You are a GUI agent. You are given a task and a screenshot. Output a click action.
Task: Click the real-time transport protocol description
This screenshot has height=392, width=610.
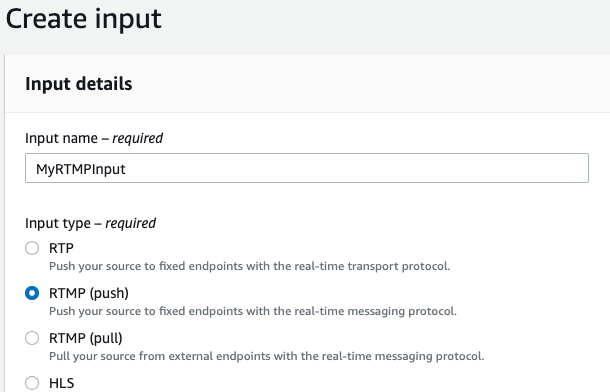click(x=249, y=266)
